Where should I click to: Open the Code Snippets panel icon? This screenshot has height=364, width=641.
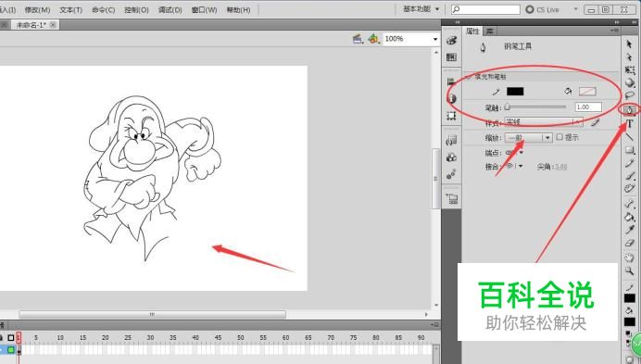452,140
